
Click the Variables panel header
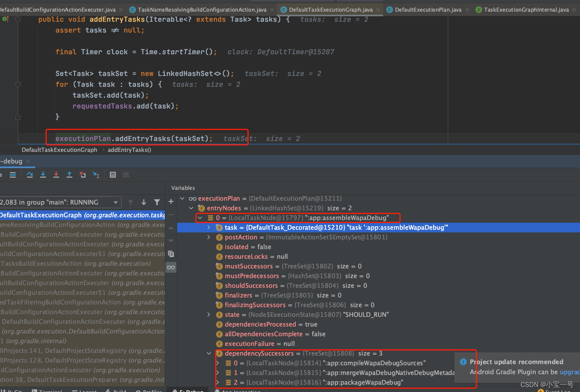click(x=183, y=188)
